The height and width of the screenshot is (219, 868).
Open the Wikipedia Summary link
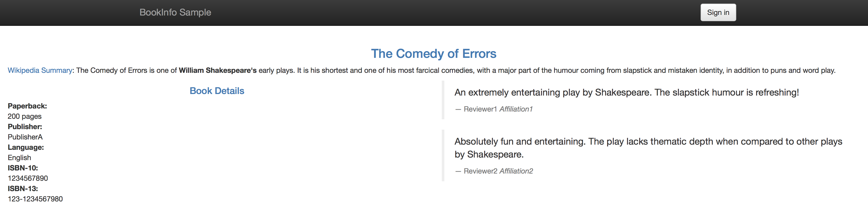point(40,71)
